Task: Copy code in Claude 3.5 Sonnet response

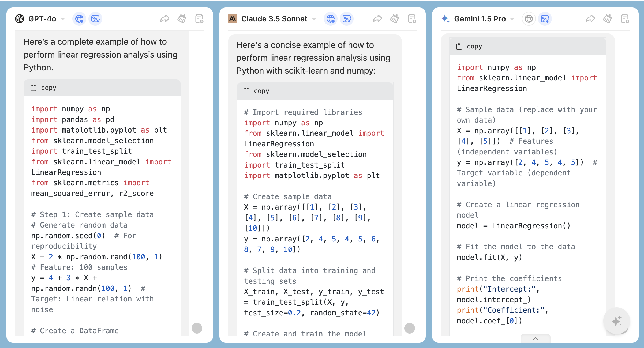Action: (256, 91)
